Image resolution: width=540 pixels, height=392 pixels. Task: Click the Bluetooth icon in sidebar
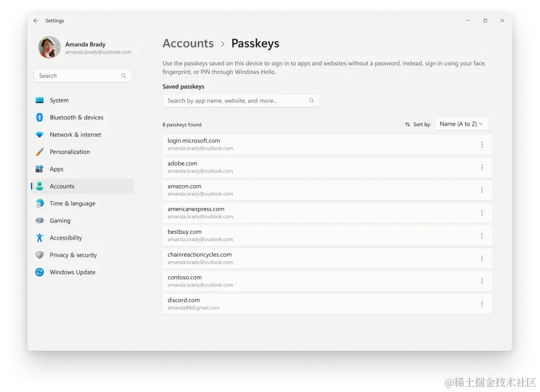[x=40, y=117]
